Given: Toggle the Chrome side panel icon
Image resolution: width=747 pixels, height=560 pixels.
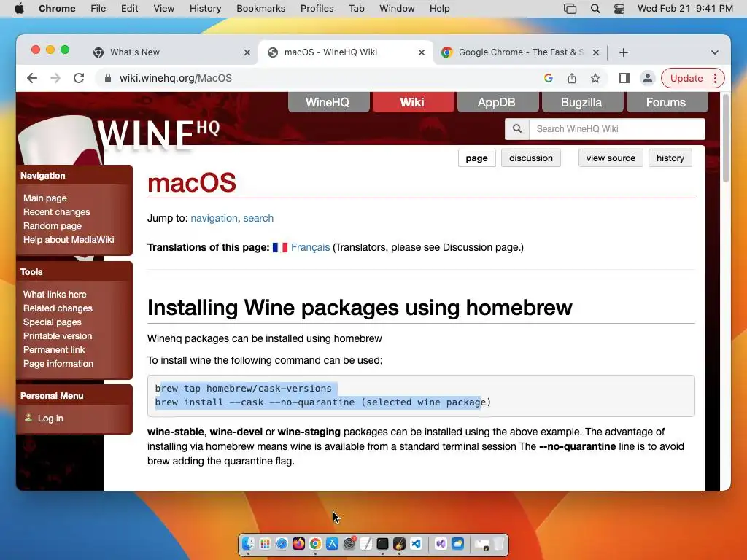Looking at the screenshot, I should (624, 78).
